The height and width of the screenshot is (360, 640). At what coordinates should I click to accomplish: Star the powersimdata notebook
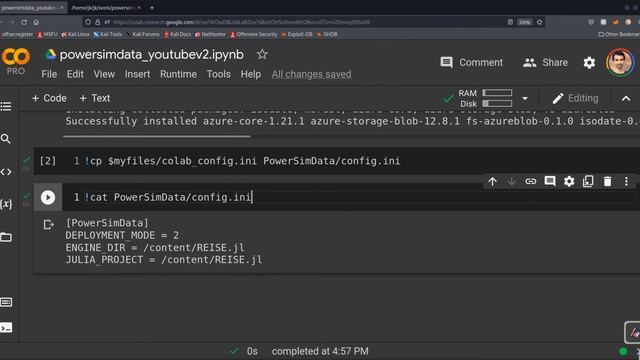262,54
